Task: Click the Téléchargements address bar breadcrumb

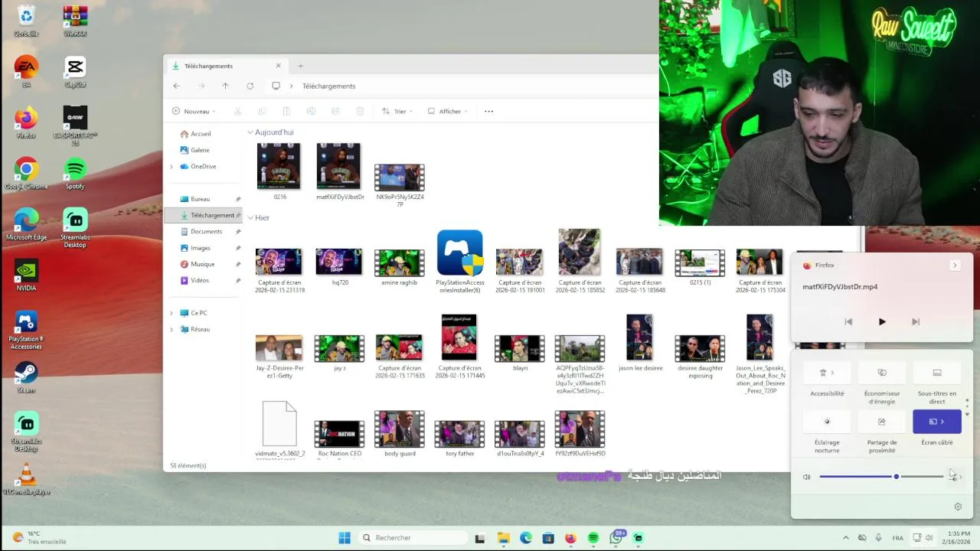Action: tap(328, 86)
